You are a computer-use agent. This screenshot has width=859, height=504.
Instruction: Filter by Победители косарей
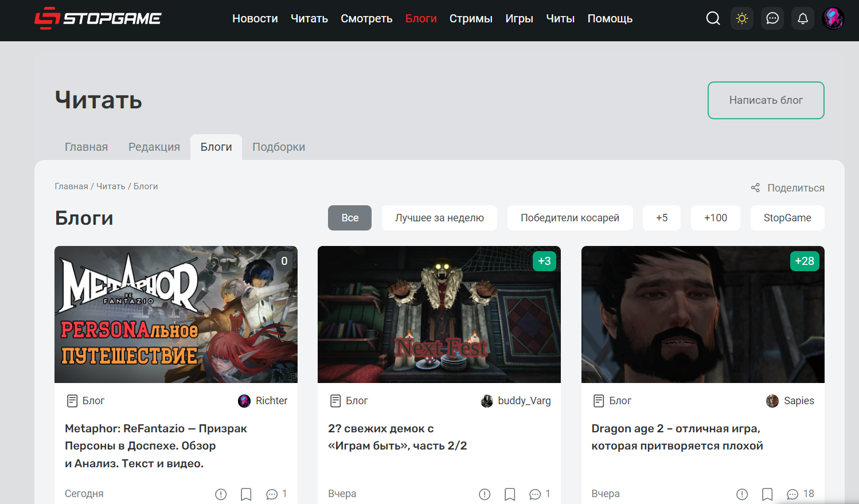coord(570,218)
